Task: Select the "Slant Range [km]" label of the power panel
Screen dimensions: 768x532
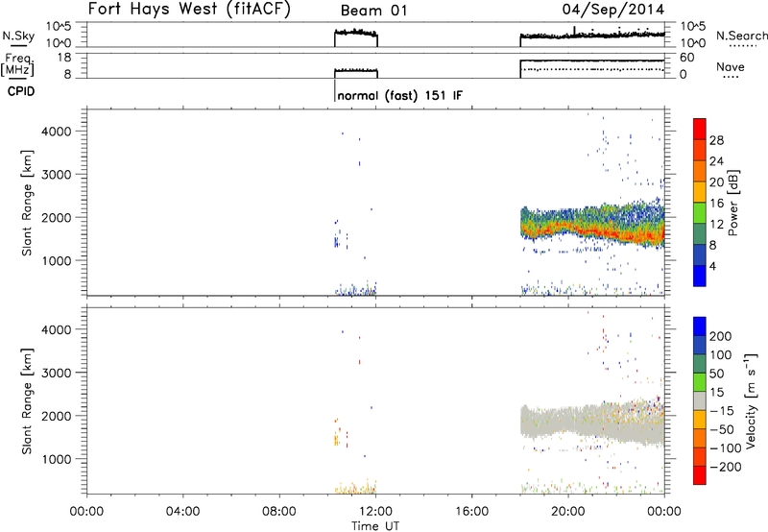Action: click(x=27, y=203)
